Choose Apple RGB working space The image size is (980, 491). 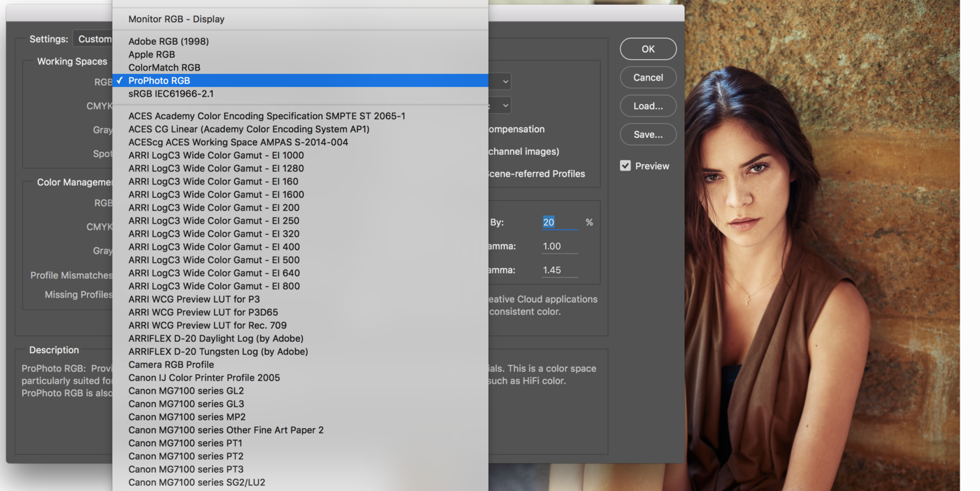[152, 54]
